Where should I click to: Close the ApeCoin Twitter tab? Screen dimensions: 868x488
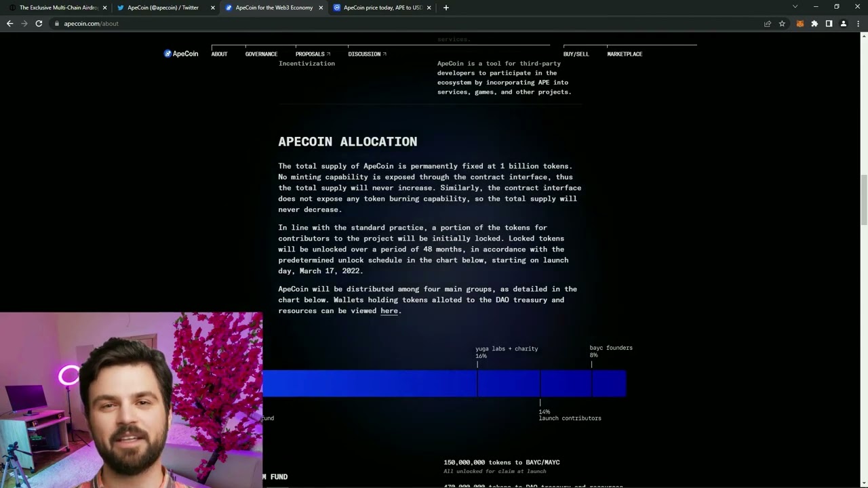click(x=212, y=7)
